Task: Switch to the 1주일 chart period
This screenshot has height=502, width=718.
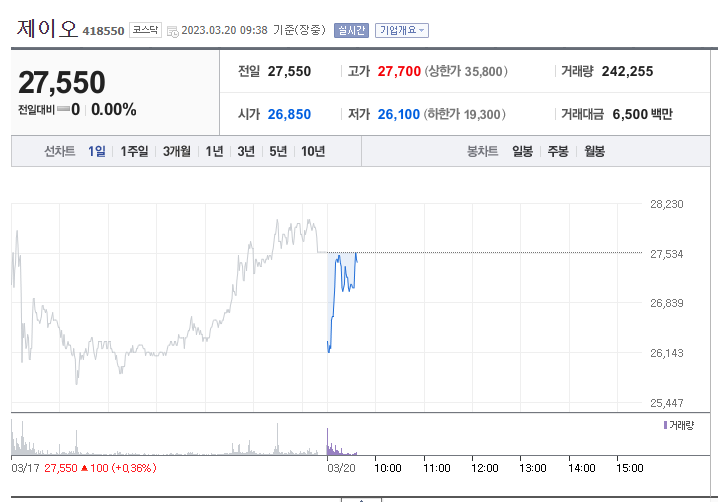Action: [134, 151]
